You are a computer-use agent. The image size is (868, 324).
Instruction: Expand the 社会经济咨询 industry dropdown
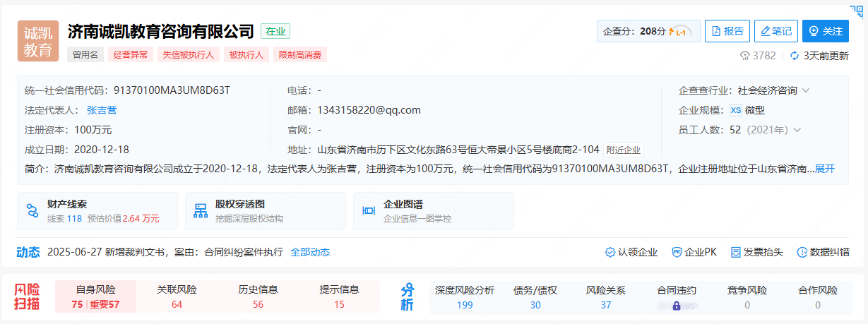[x=806, y=90]
